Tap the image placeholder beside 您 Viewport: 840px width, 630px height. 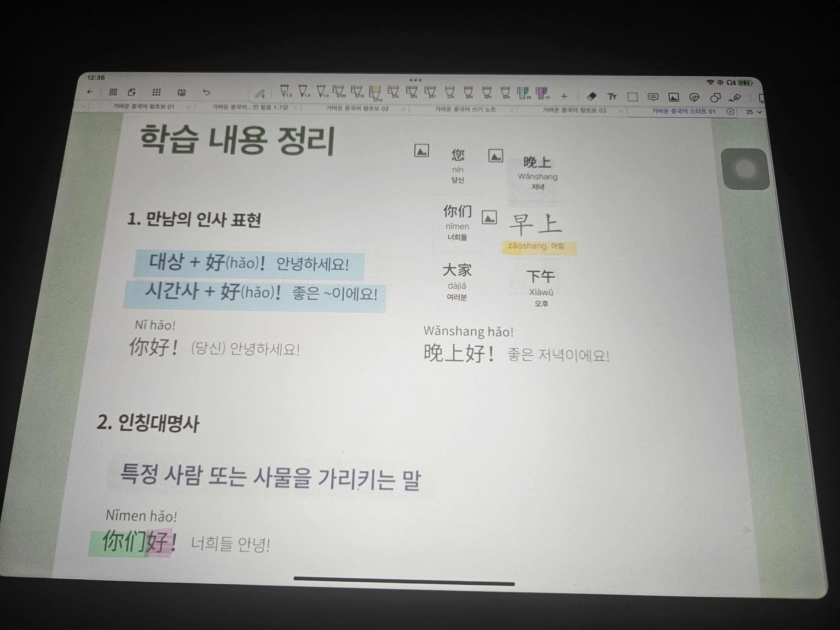coord(421,151)
